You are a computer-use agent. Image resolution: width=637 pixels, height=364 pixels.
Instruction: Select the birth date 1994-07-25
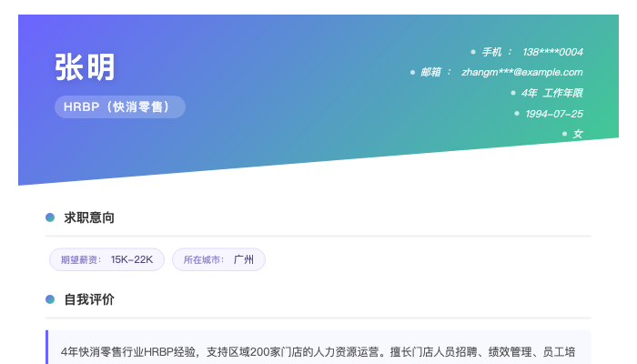coord(553,114)
